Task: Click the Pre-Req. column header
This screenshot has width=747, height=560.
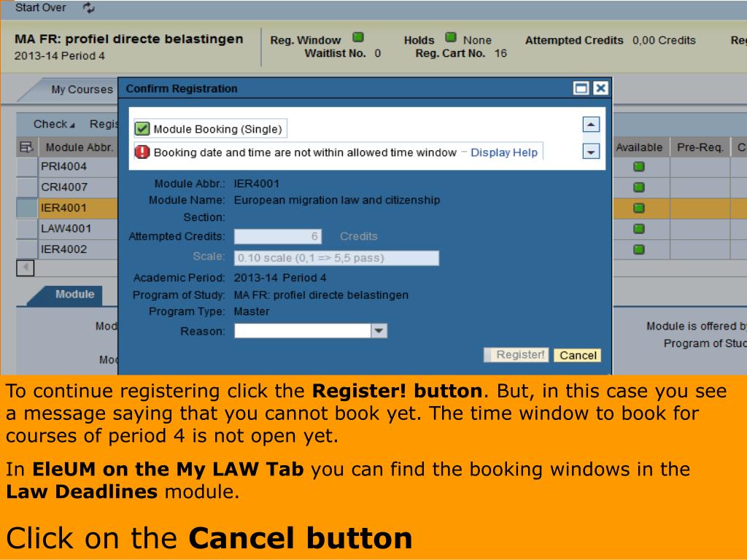Action: pyautogui.click(x=700, y=147)
